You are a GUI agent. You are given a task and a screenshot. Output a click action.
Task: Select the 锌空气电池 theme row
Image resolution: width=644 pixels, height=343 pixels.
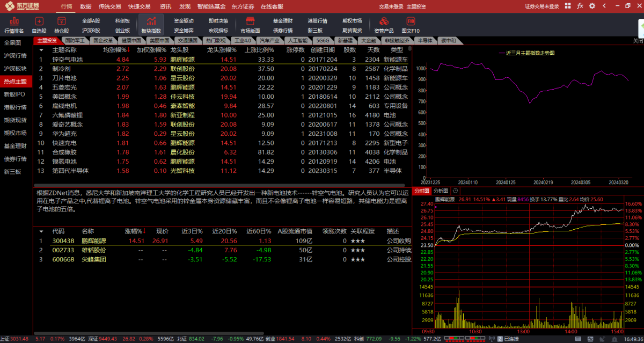click(223, 59)
